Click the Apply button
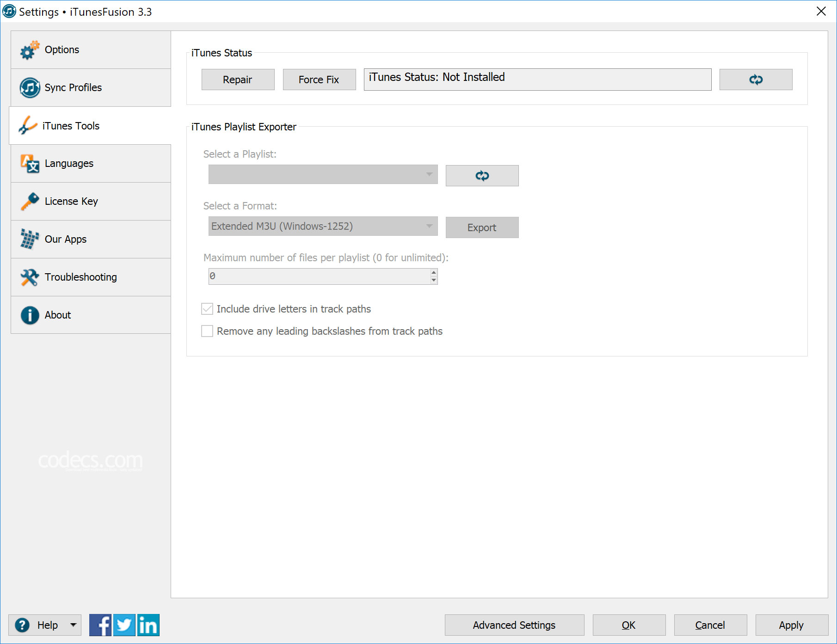The width and height of the screenshot is (837, 644). click(792, 625)
